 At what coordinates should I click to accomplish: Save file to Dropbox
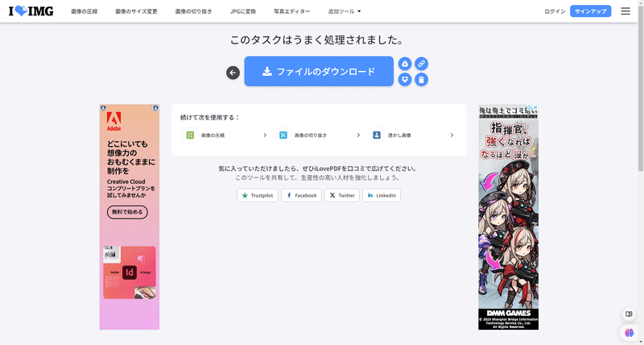click(405, 79)
